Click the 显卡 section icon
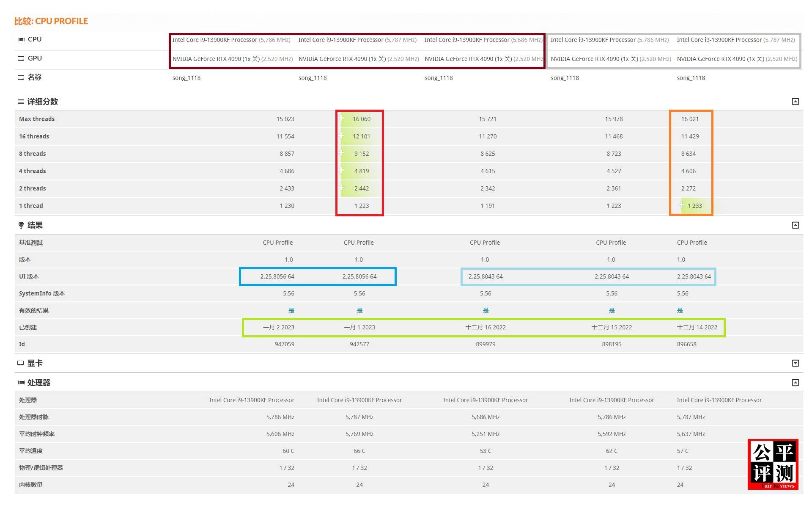This screenshot has width=812, height=508. (21, 363)
